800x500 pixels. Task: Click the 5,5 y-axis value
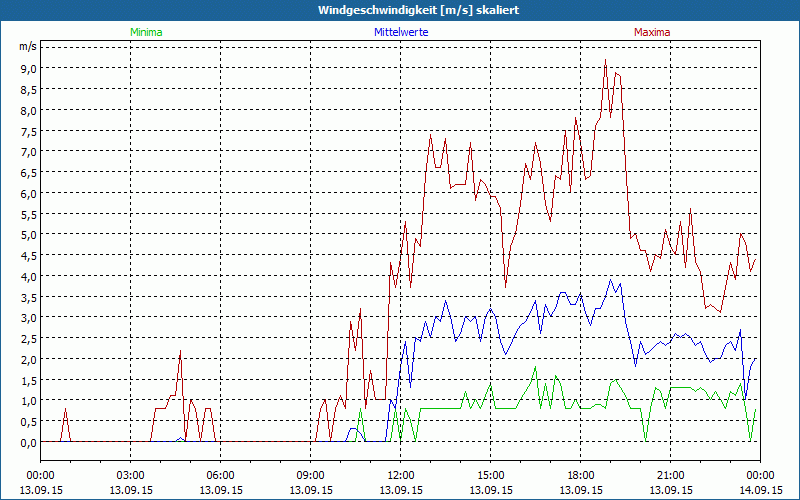point(29,214)
